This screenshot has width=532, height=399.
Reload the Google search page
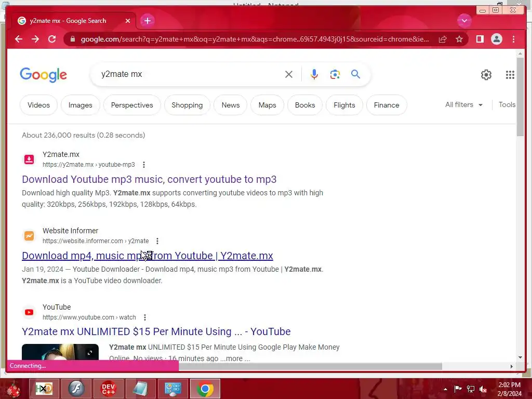[x=52, y=39]
